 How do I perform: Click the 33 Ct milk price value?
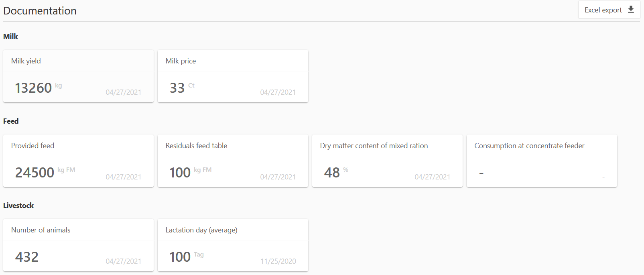pyautogui.click(x=177, y=88)
